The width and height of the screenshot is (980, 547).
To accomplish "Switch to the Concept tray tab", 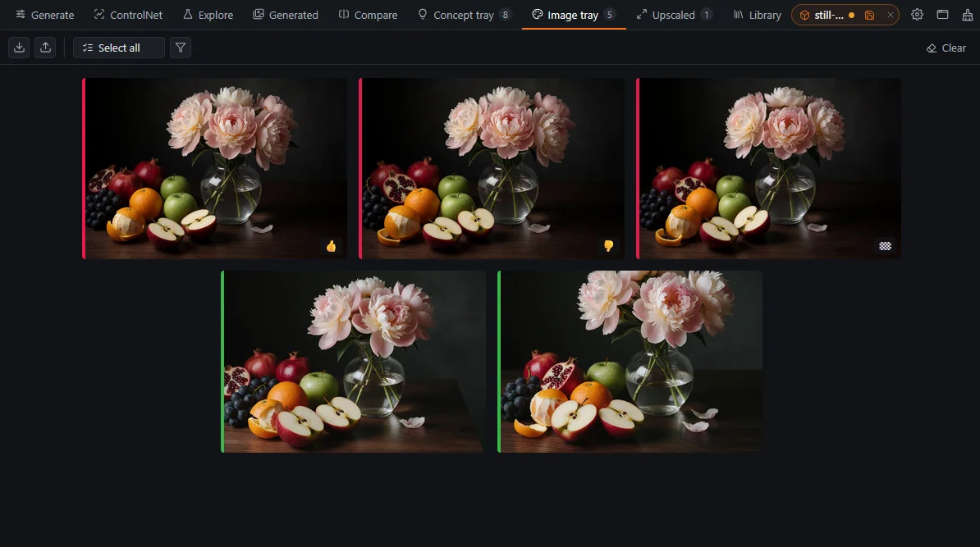I will [x=465, y=15].
